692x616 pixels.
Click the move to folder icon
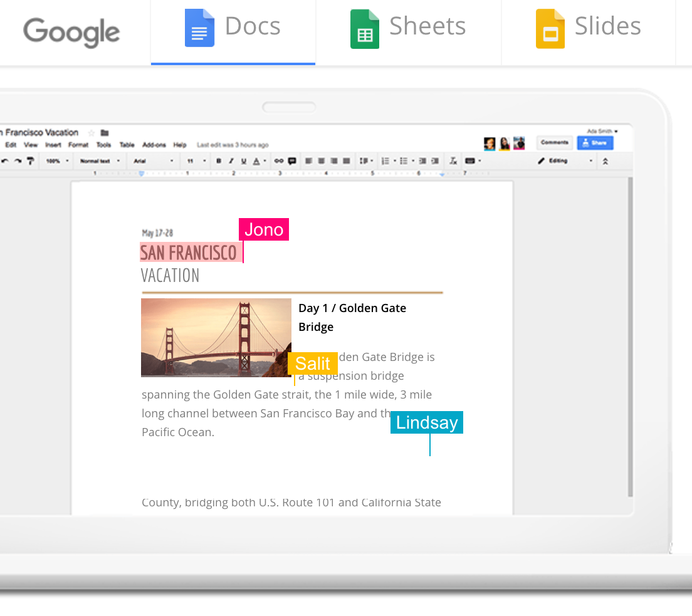pos(105,133)
